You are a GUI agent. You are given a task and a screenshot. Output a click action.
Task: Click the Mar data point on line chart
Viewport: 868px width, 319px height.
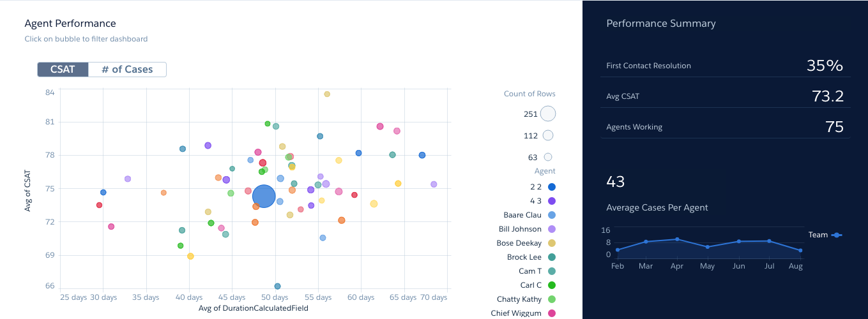646,242
